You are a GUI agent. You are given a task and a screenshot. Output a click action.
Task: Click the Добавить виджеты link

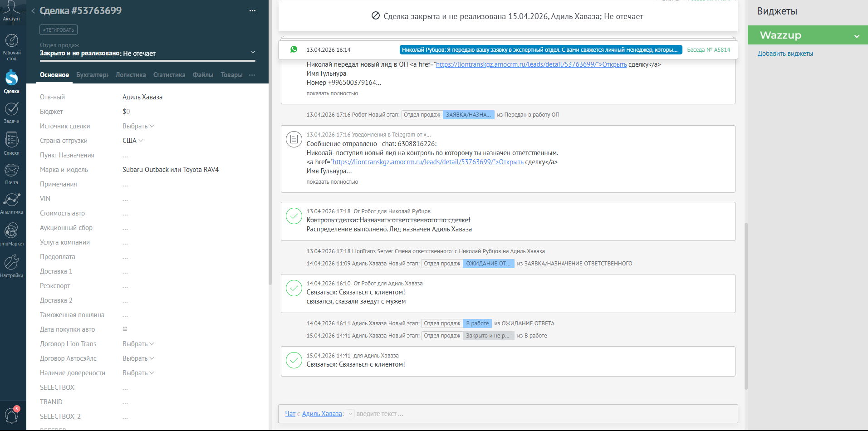[x=785, y=54]
